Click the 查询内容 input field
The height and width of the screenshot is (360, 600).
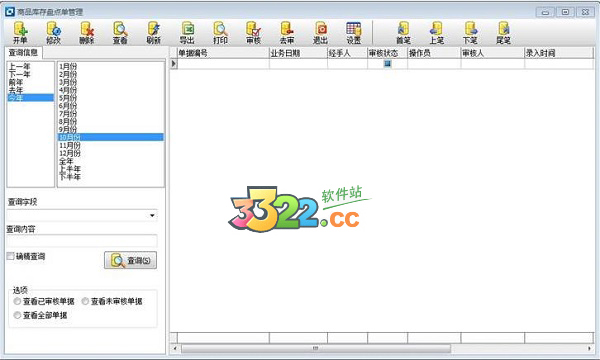(x=82, y=241)
